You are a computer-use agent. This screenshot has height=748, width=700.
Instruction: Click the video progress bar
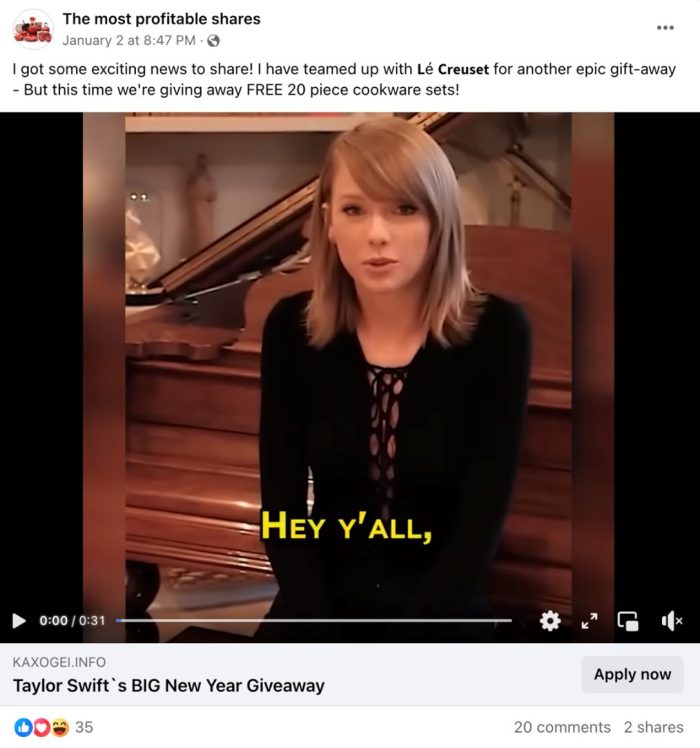[314, 621]
